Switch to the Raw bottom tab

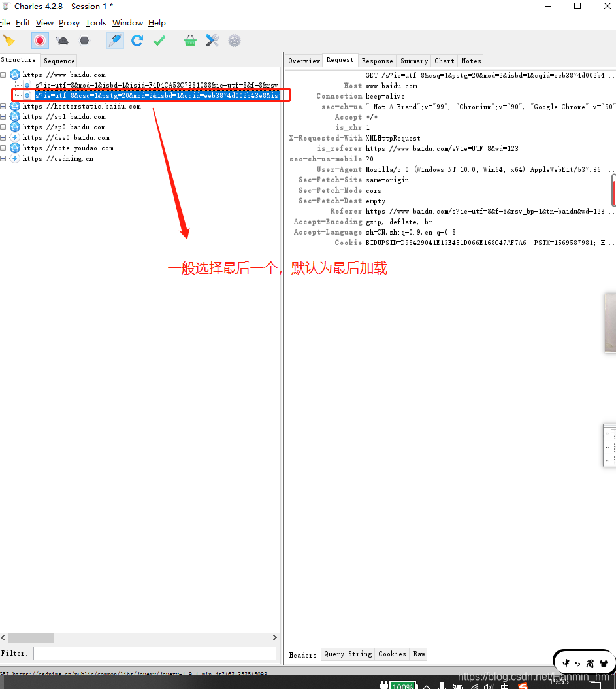419,654
